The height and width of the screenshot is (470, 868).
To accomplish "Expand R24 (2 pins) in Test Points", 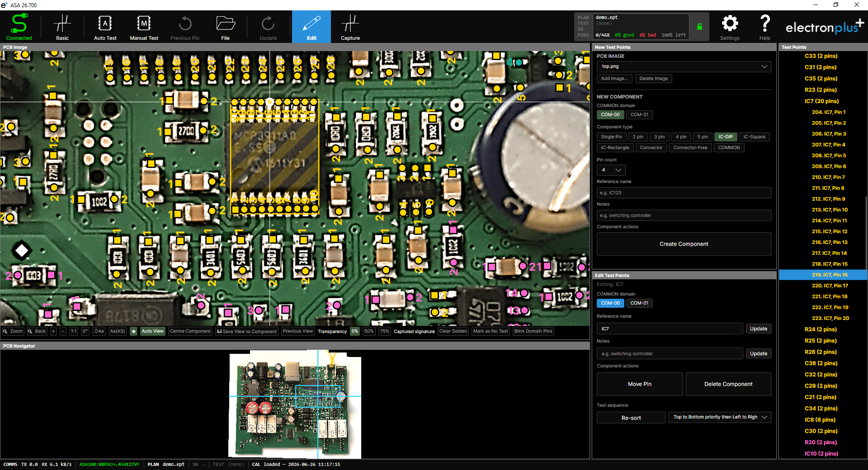I will 821,329.
